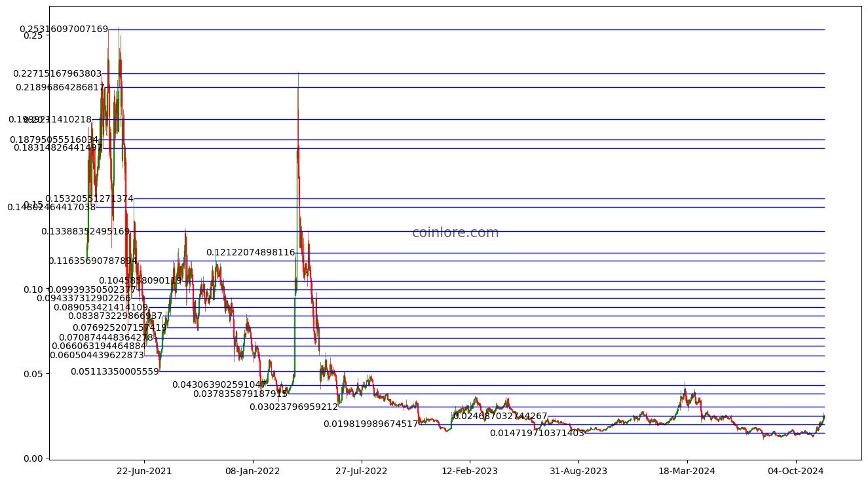Select price level label 0.083873229866937

click(x=115, y=316)
